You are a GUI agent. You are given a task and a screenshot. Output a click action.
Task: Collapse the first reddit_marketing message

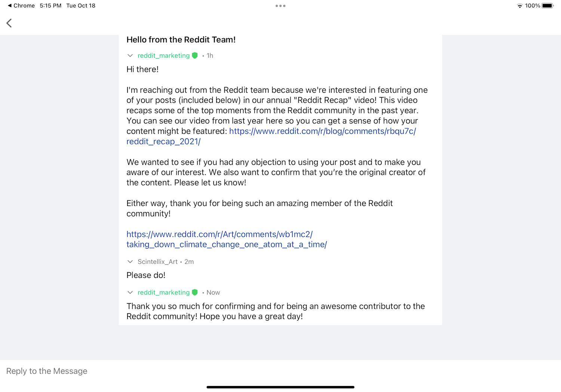pos(130,55)
